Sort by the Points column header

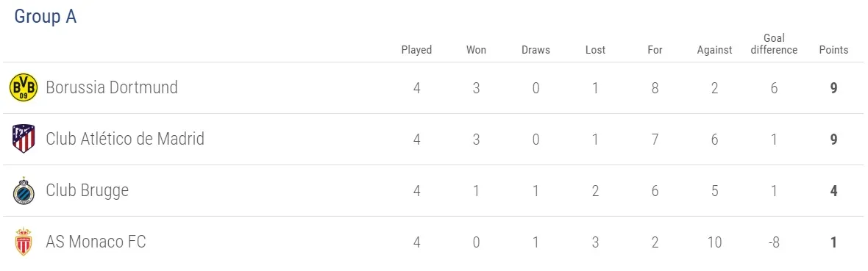coord(833,50)
